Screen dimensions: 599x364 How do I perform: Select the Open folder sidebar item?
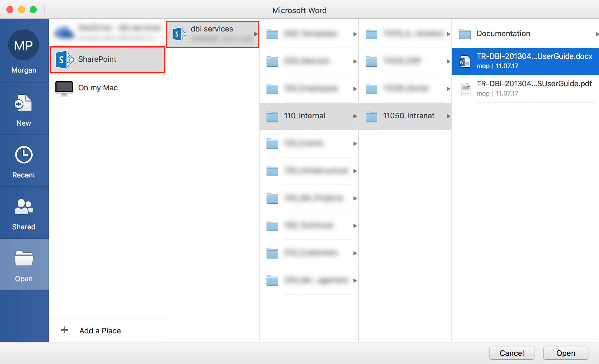coord(24,265)
